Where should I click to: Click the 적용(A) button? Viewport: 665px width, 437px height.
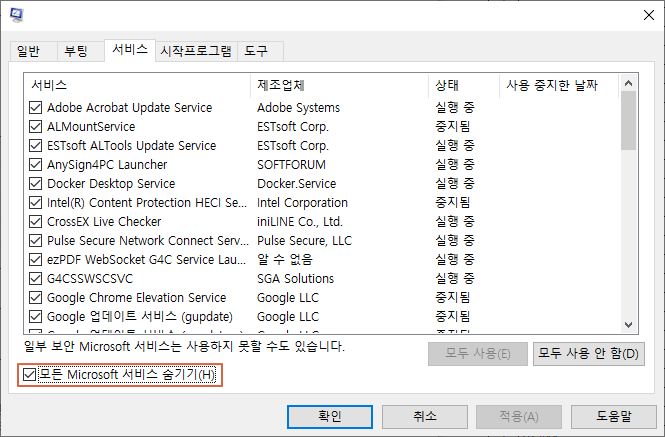519,417
